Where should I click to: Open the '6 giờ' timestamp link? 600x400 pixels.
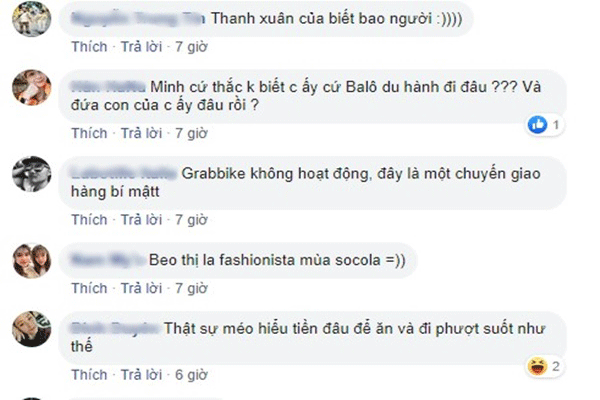[191, 375]
